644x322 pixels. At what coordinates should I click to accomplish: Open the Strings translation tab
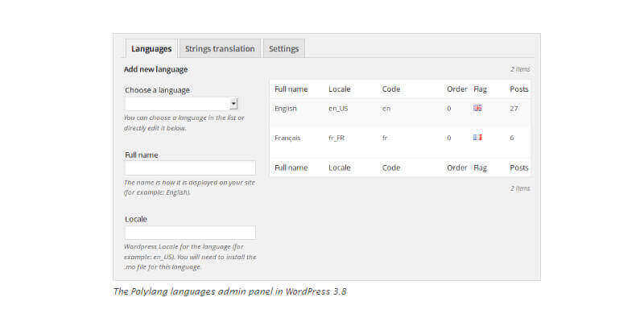(x=220, y=48)
